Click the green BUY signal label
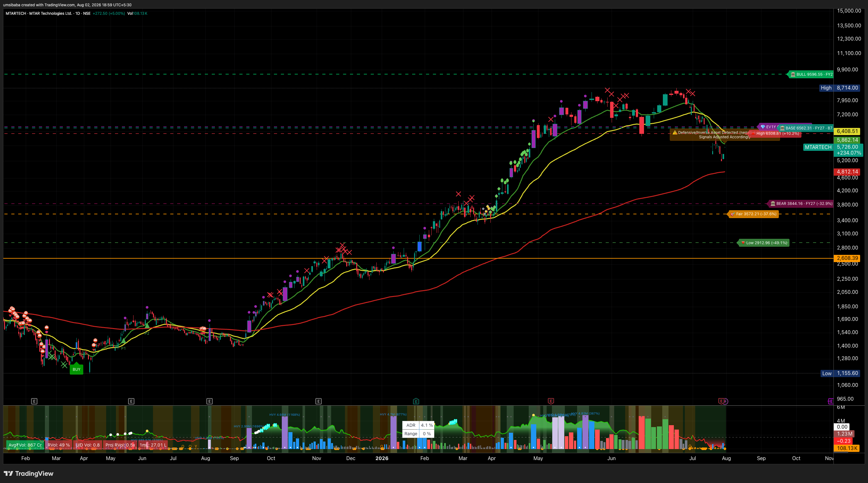Viewport: 868px width, 483px height. click(x=76, y=370)
